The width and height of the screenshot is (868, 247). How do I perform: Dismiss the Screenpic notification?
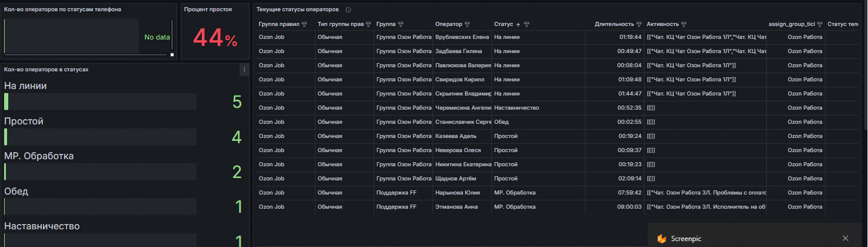click(x=845, y=238)
